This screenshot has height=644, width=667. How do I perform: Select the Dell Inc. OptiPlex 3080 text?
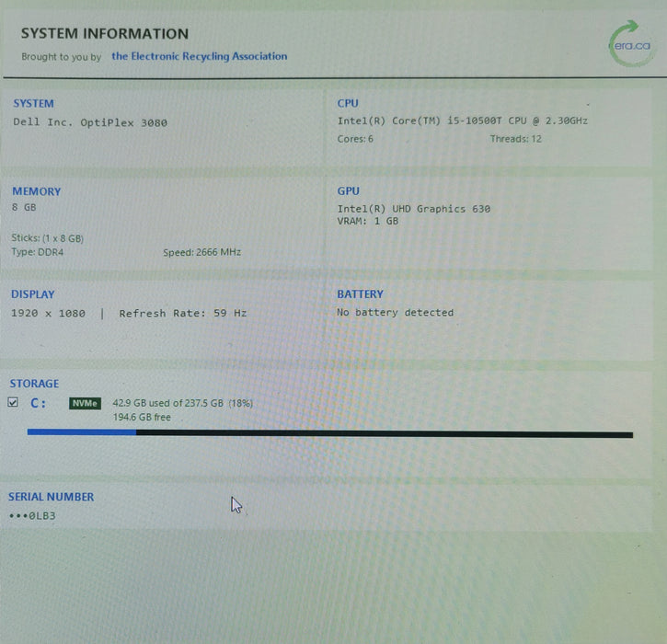coord(90,122)
